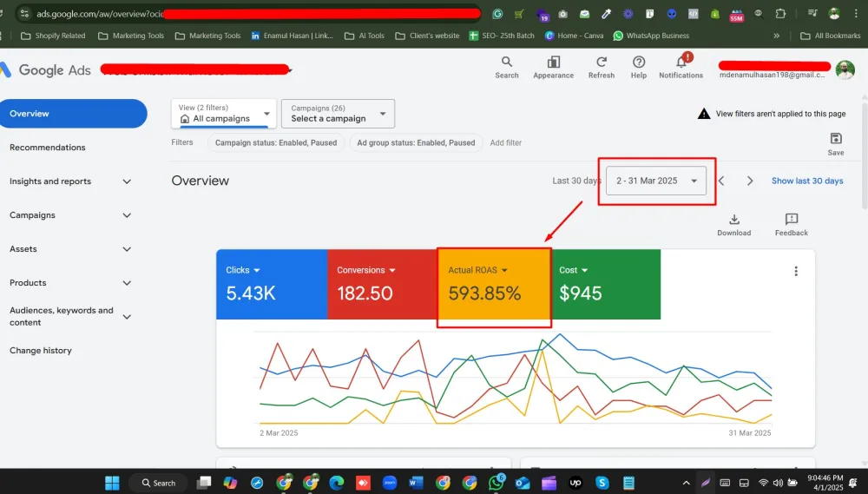Go to the next date range arrow
868x494 pixels.
coord(750,181)
